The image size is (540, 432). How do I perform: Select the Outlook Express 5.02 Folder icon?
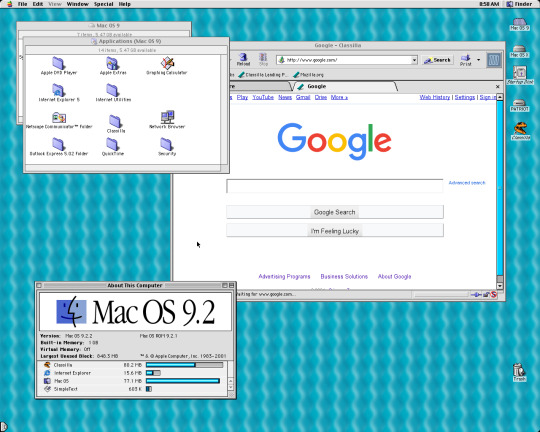coord(58,144)
